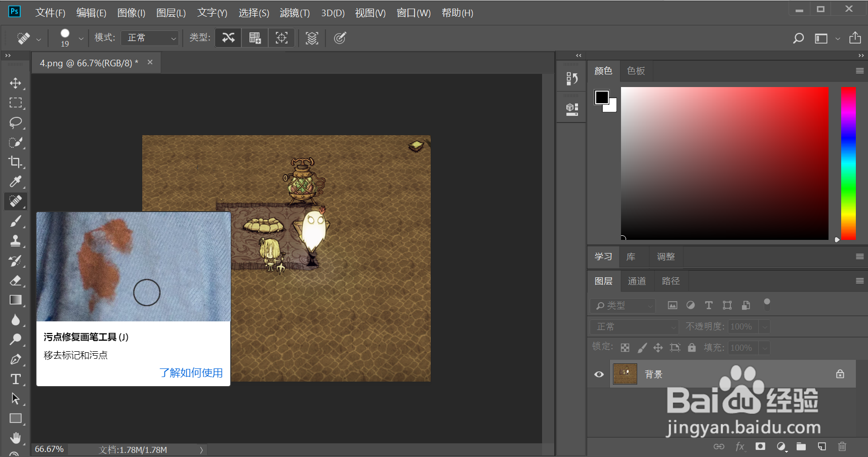Select the Path Selection tool

click(16, 399)
